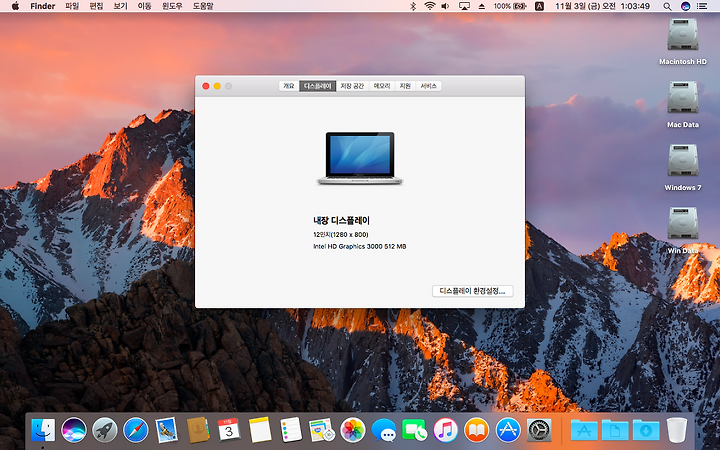Screen dimensions: 720x450
Task: Launch Safari from the Dock
Action: 136,430
